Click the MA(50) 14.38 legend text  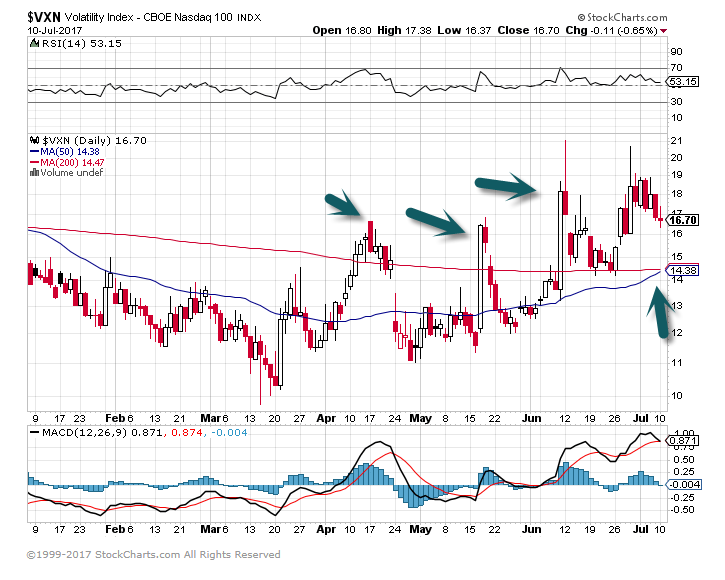[70, 152]
